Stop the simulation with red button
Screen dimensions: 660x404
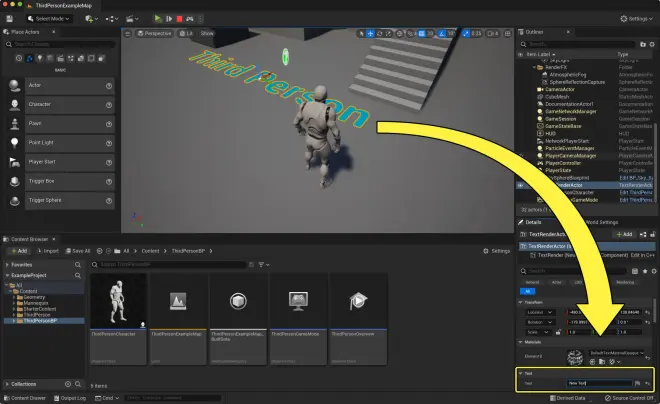179,19
